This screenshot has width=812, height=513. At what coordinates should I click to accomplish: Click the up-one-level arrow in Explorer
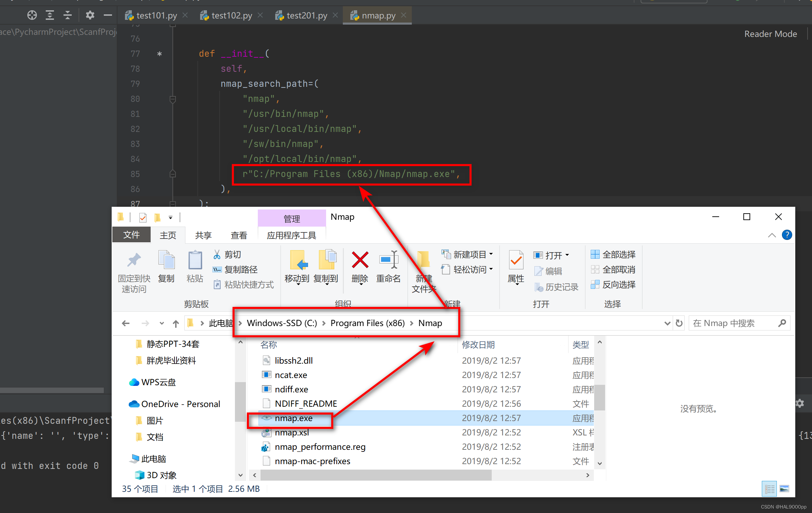tap(176, 323)
